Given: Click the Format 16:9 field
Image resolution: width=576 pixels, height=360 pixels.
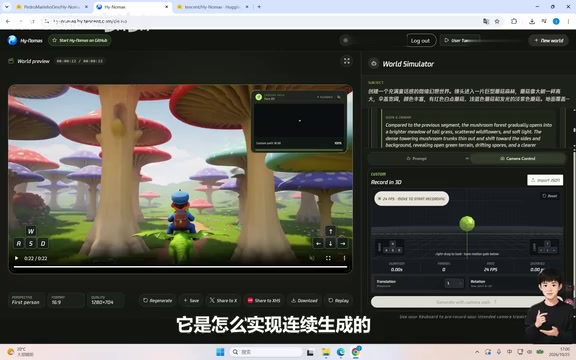Looking at the screenshot, I should coord(66,300).
